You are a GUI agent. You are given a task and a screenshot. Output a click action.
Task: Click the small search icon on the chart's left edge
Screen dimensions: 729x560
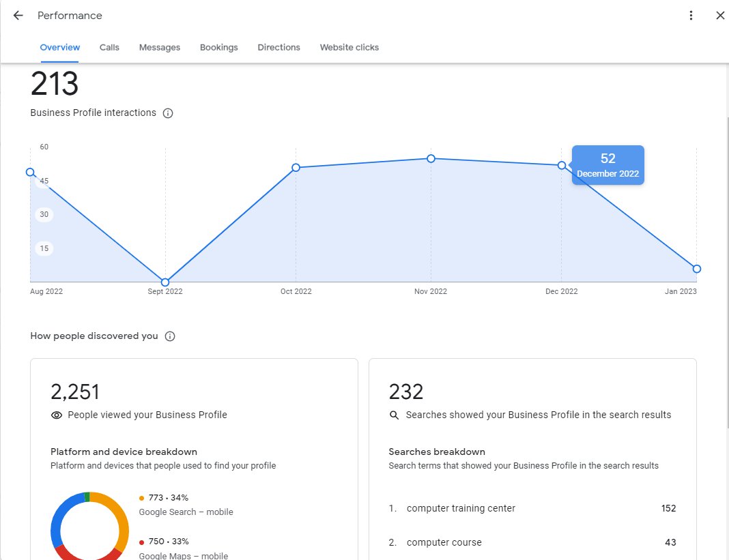click(30, 173)
